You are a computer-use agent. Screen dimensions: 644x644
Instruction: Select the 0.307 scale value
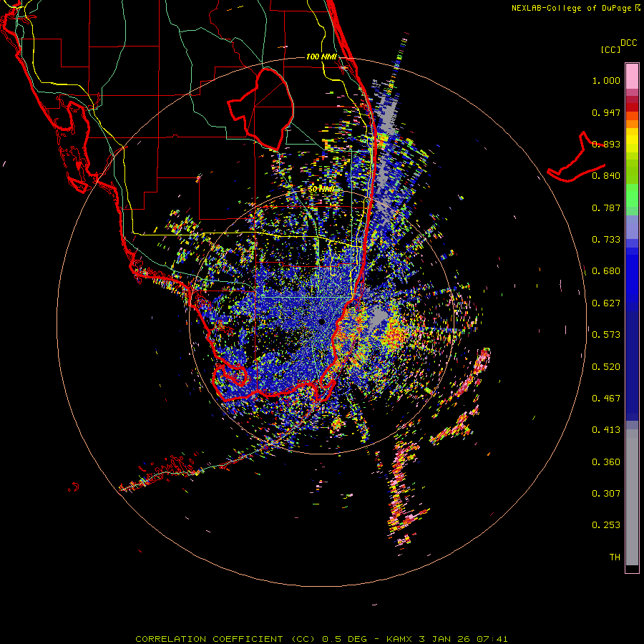click(606, 494)
